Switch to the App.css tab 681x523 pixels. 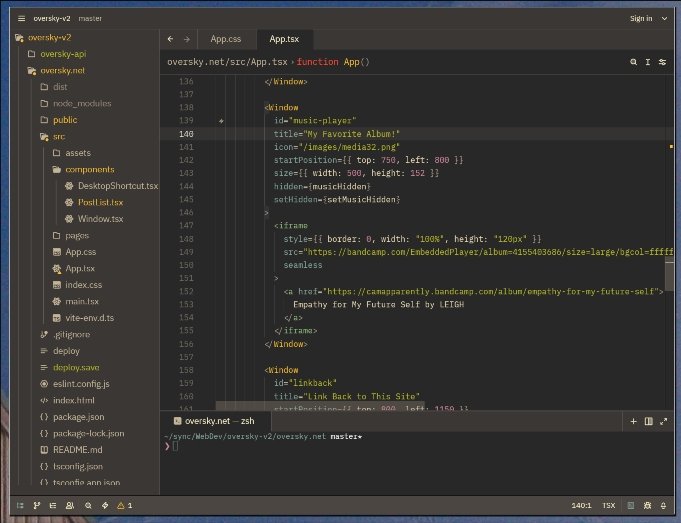[225, 39]
